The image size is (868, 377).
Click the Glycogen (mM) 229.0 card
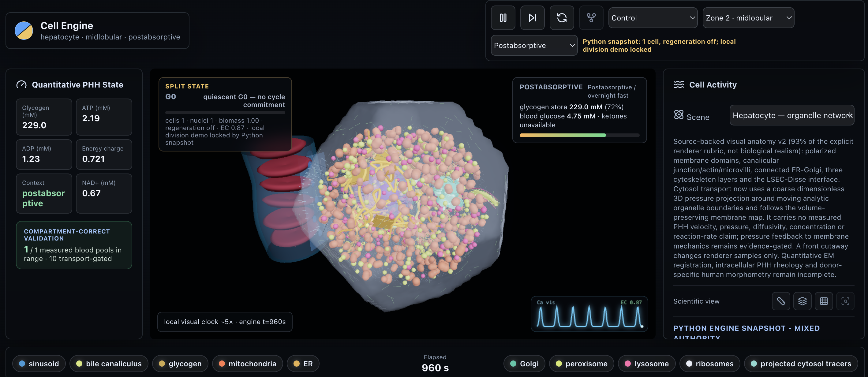coord(44,117)
